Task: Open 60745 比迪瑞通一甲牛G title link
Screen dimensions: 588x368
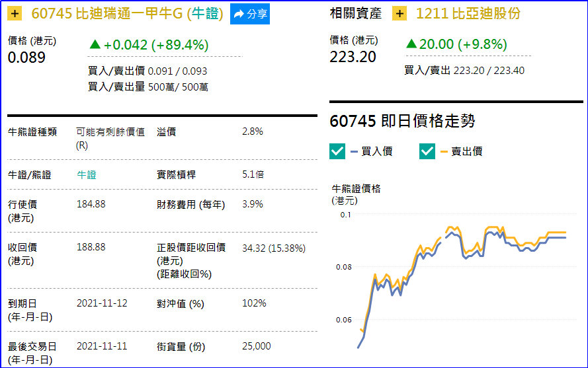Action: (x=127, y=14)
